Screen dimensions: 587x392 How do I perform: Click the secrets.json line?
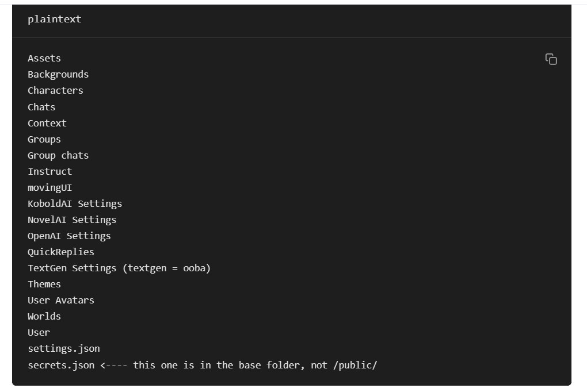coord(61,365)
